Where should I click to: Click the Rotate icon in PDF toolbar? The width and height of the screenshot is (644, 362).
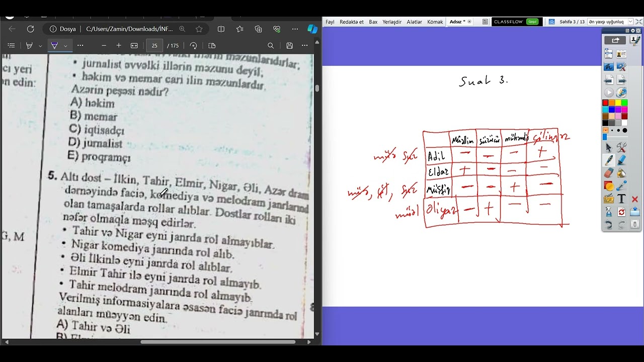(194, 45)
